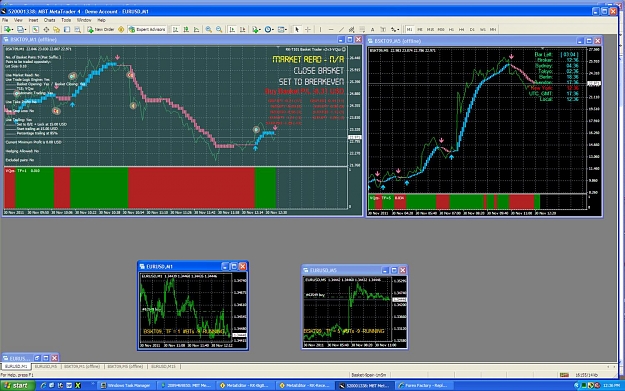The height and width of the screenshot is (391, 625).
Task: Switch to the M15 timeframe
Action: [x=430, y=29]
